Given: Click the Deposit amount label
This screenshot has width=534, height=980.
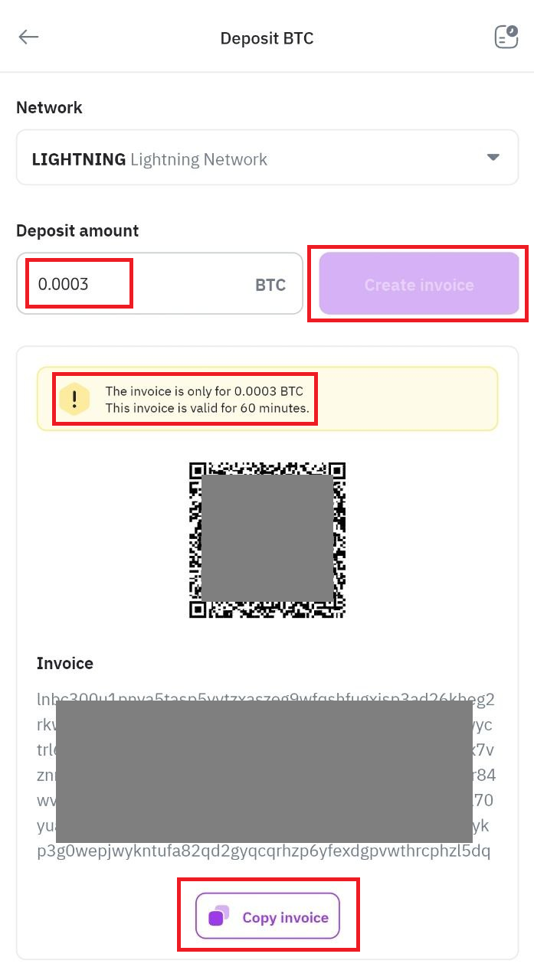Looking at the screenshot, I should [x=77, y=230].
